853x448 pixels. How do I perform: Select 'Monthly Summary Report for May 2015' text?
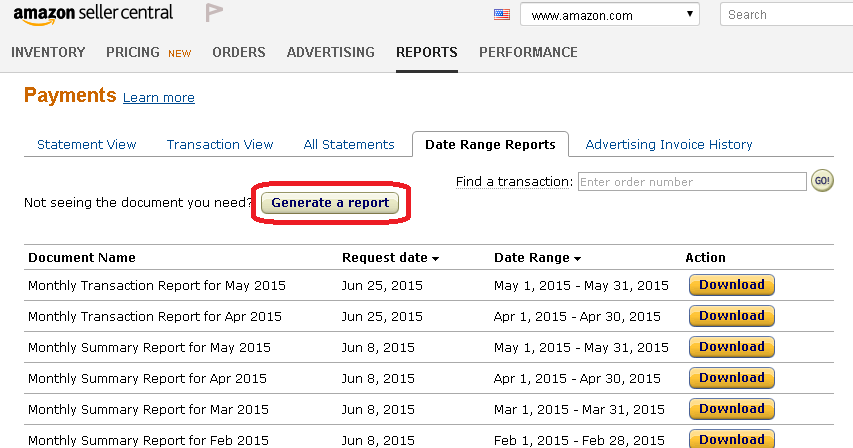[150, 348]
